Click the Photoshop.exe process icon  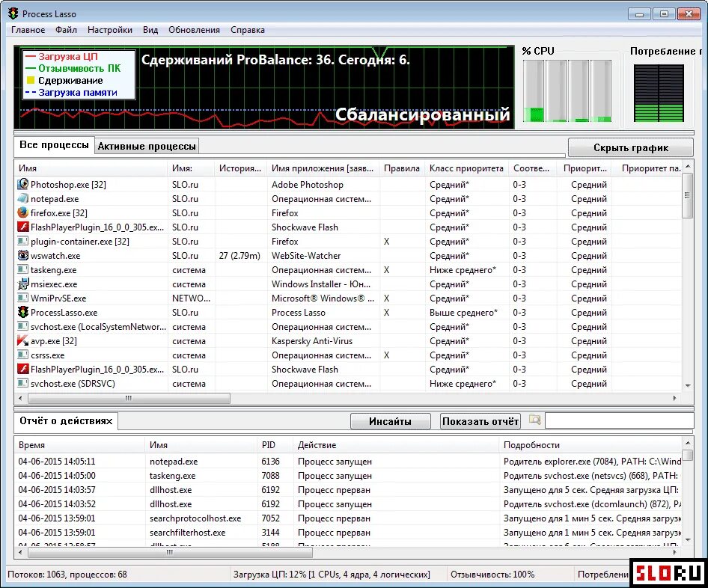[x=22, y=184]
